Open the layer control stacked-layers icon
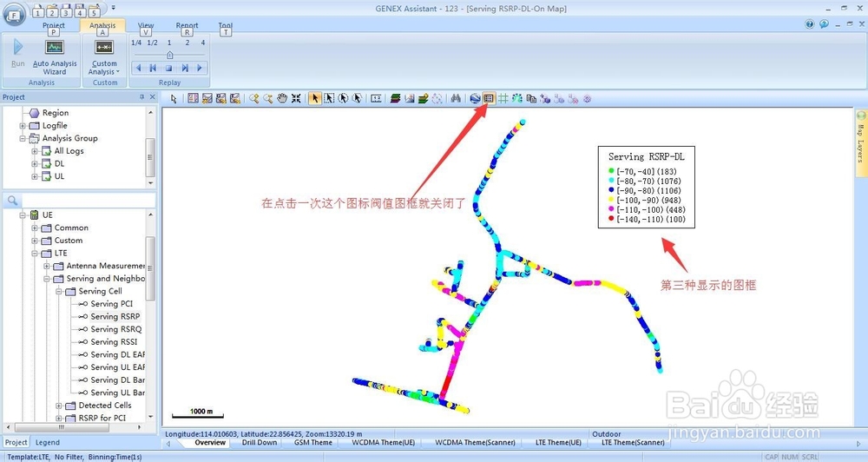The height and width of the screenshot is (462, 868). 395,99
